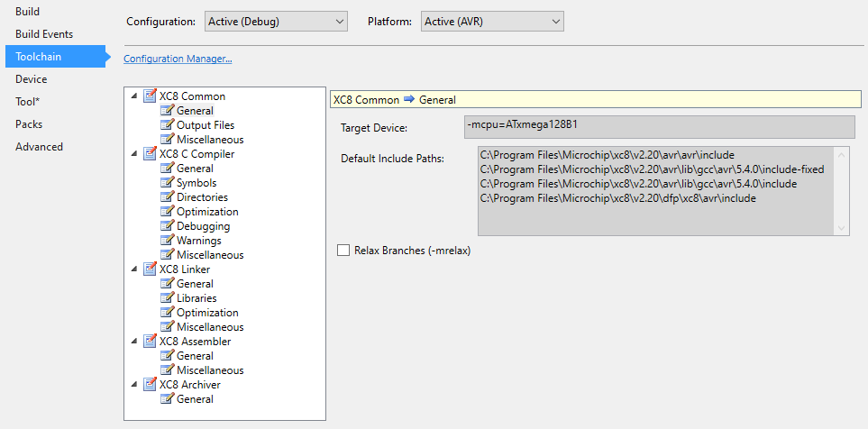868x429 pixels.
Task: Switch to the Device tab
Action: pyautogui.click(x=32, y=79)
